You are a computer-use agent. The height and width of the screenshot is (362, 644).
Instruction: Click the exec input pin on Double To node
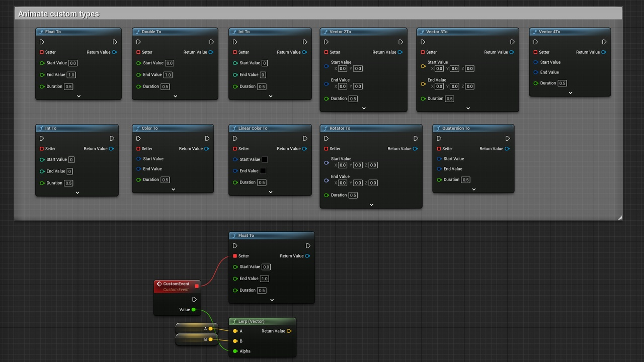(138, 42)
